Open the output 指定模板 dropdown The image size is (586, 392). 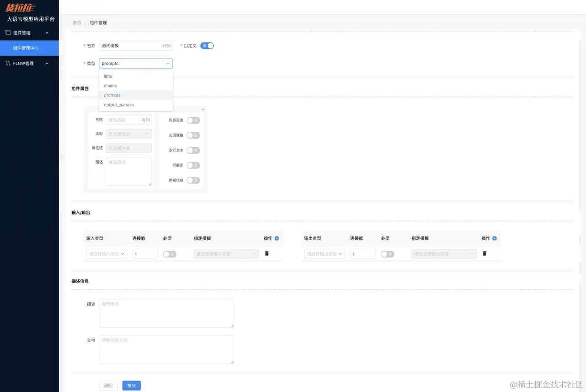coord(444,254)
